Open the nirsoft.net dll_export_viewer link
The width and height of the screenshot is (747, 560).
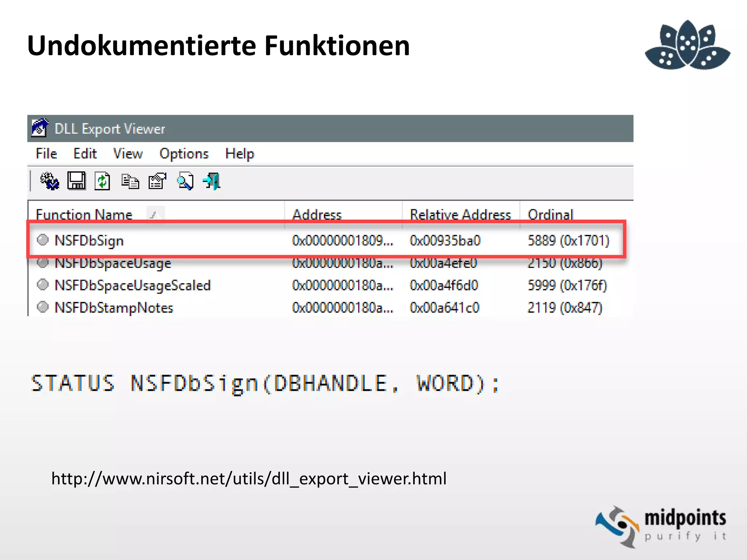[x=249, y=479]
